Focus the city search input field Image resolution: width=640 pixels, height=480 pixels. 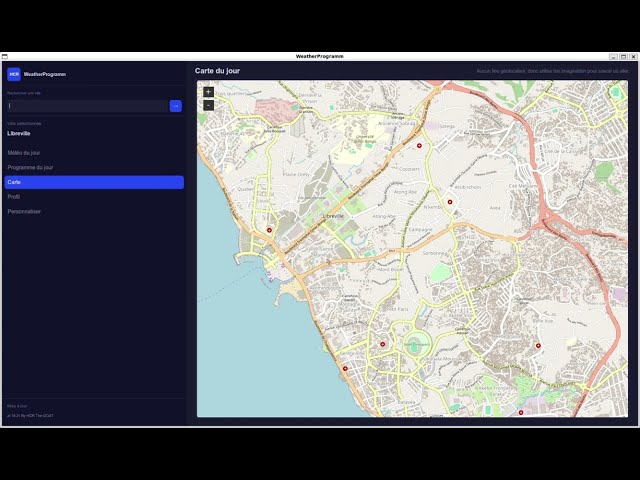coord(87,106)
